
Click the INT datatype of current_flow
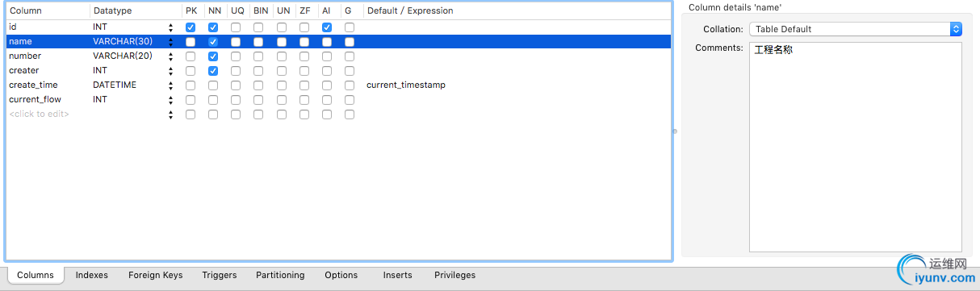coord(100,100)
